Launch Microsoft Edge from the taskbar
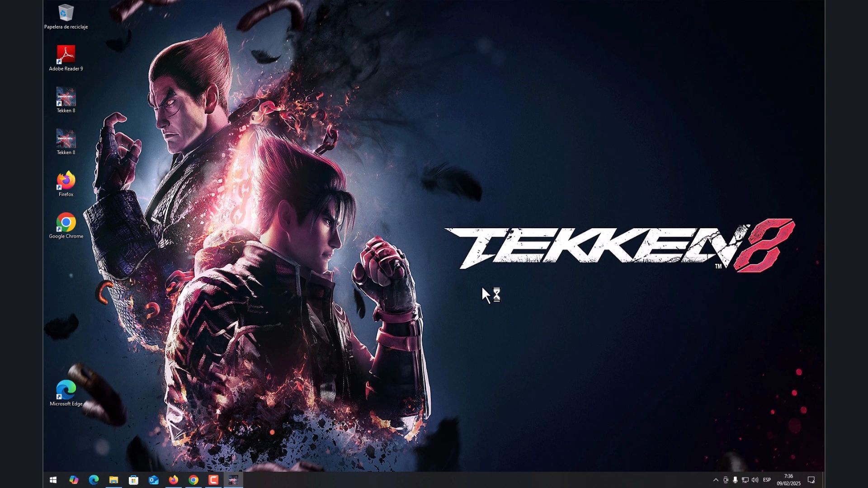Viewport: 868px width, 488px height. (94, 480)
